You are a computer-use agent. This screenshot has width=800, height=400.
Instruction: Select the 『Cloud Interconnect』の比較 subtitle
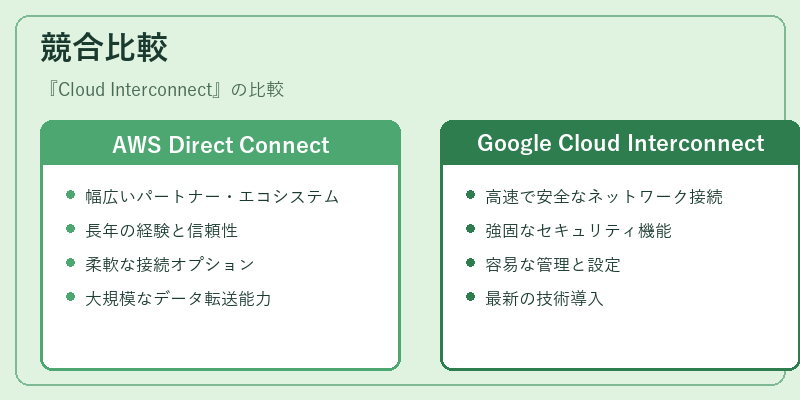[x=162, y=90]
